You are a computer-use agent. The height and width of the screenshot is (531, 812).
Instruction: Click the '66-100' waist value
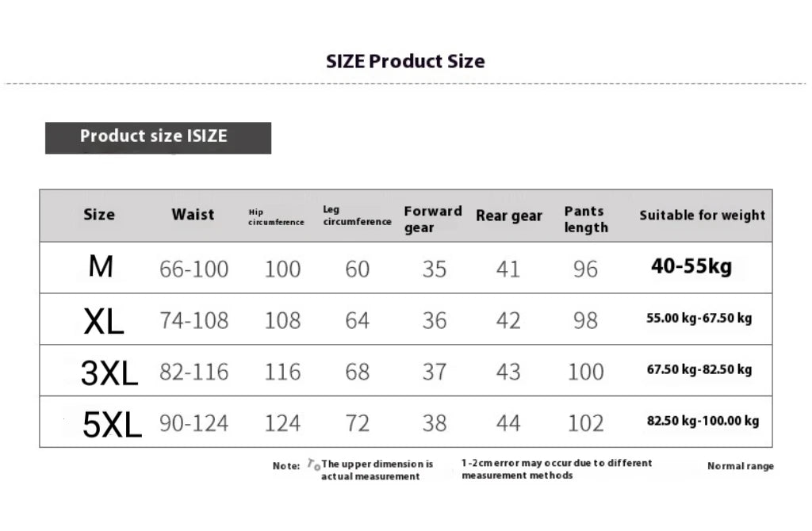click(x=193, y=269)
